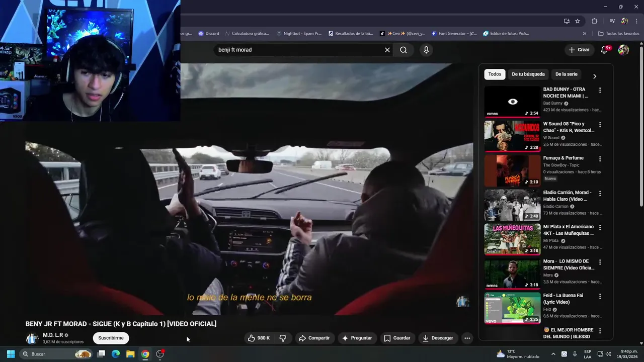Click the Preguntar button
The width and height of the screenshot is (644, 362).
click(x=357, y=338)
